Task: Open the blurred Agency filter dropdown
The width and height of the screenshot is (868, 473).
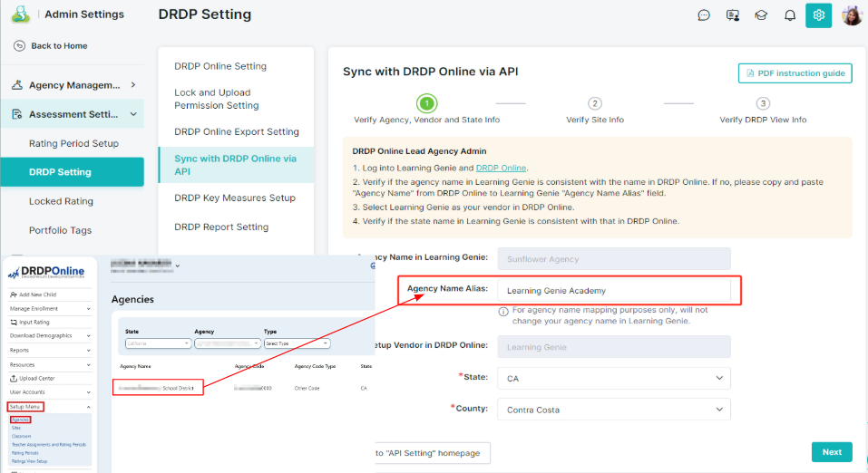Action: tap(228, 343)
